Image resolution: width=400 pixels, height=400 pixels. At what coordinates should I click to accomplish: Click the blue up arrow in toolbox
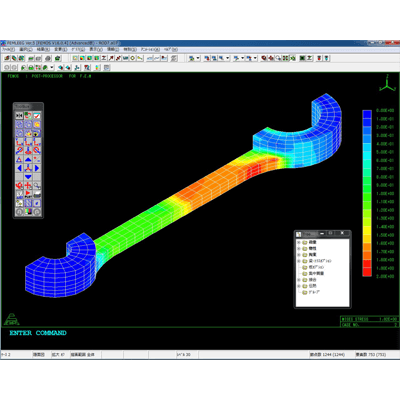(28, 160)
